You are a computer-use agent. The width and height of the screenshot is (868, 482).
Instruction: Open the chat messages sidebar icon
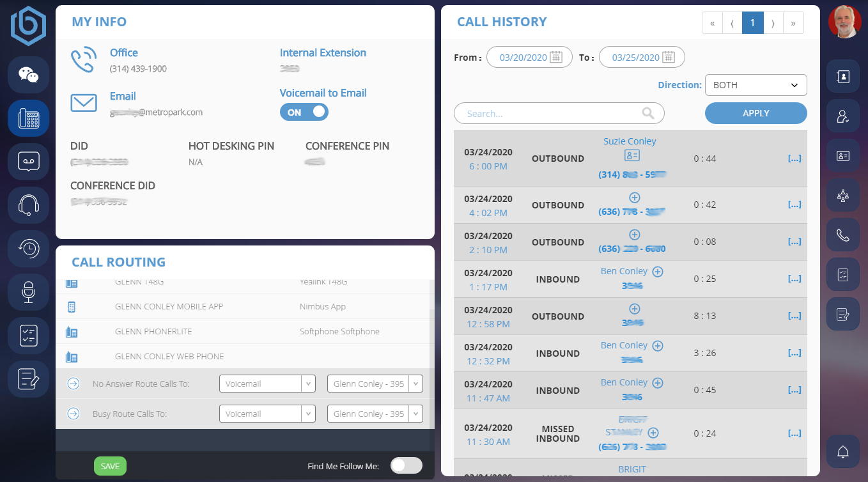[x=28, y=75]
